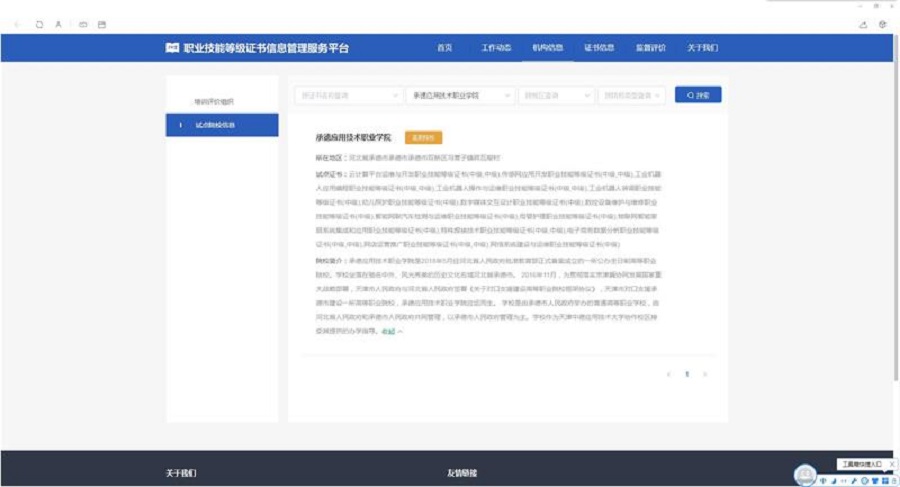Click the user profile icon in browser toolbar
The width and height of the screenshot is (900, 487).
pos(58,24)
